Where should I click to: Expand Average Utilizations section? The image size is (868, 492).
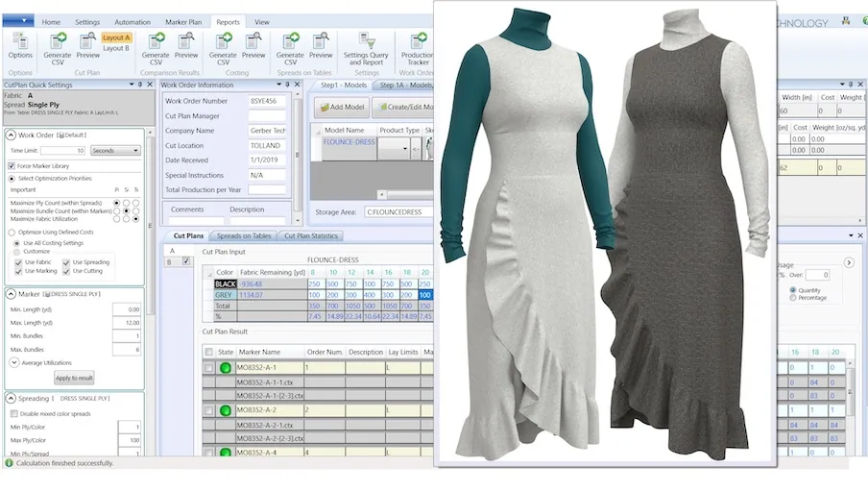pyautogui.click(x=13, y=362)
